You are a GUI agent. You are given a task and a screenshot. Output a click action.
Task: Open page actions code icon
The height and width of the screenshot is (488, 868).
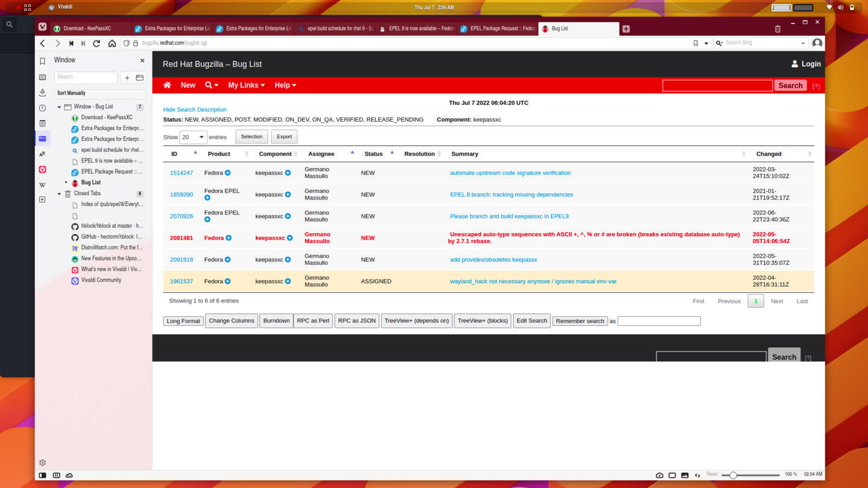coord(697,475)
